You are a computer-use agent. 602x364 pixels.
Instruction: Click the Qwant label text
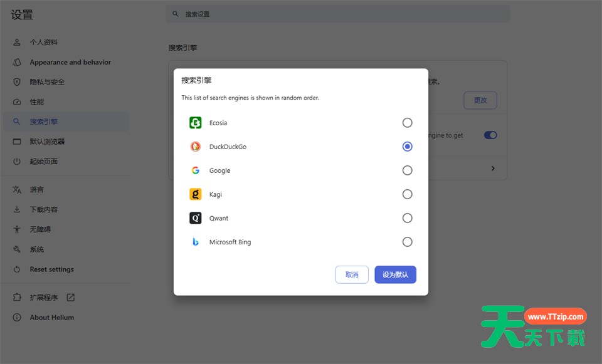click(218, 218)
